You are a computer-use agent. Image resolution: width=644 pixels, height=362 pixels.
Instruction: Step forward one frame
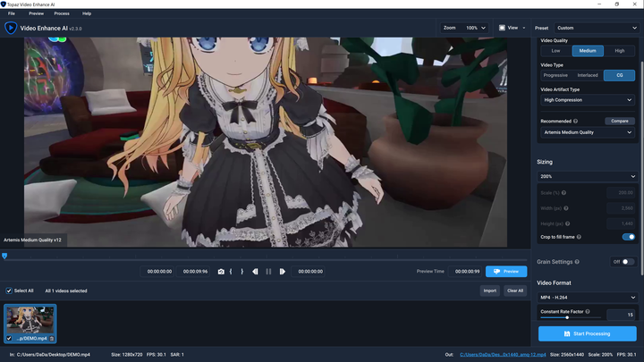point(282,272)
